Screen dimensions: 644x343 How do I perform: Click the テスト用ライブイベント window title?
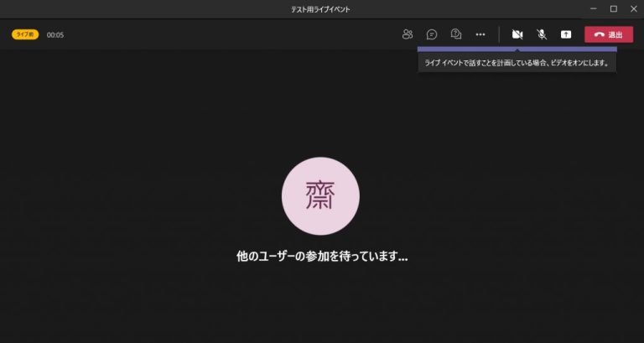[x=321, y=8]
